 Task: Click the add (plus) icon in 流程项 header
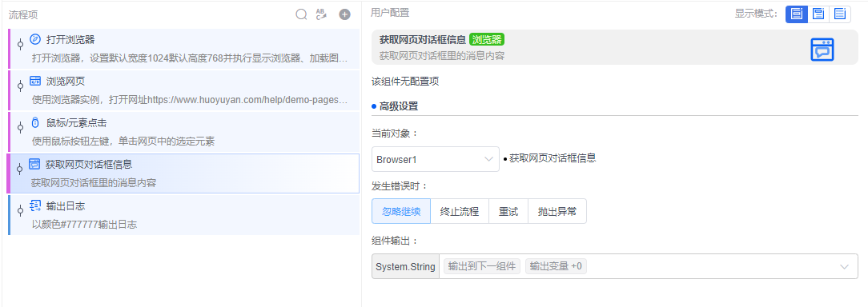click(x=345, y=14)
